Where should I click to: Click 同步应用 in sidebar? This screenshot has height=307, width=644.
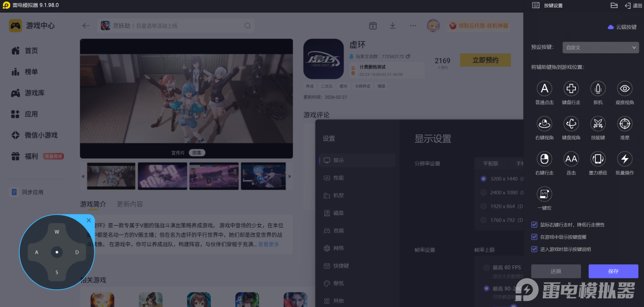[27, 192]
